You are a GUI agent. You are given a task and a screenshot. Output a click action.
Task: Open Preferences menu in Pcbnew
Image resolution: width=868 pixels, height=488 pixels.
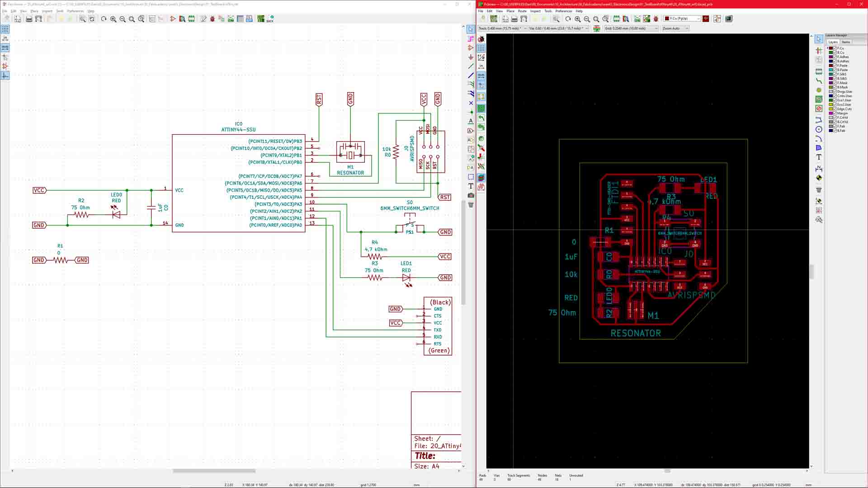point(563,11)
